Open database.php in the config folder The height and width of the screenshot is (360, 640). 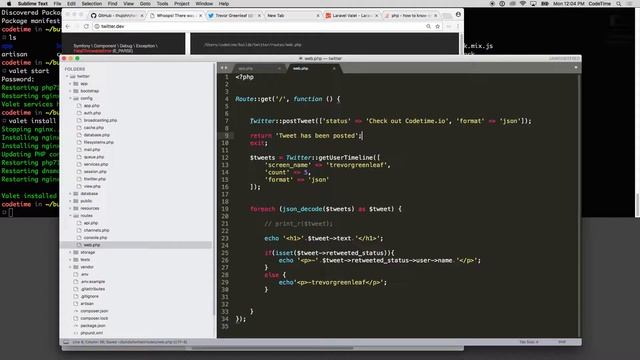click(x=97, y=135)
